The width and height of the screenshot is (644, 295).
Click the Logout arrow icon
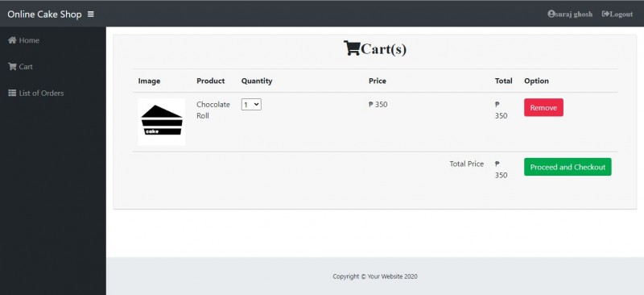[x=605, y=14]
